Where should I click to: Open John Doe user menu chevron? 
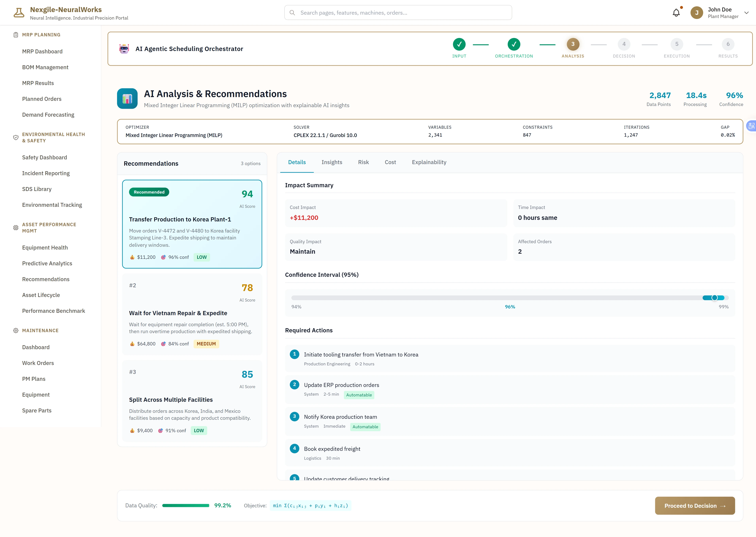[x=746, y=13]
